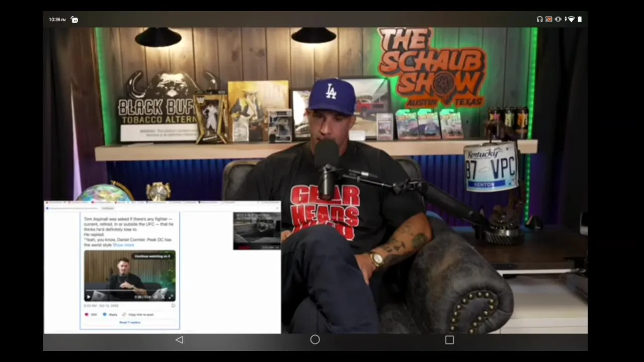The width and height of the screenshot is (644, 362).
Task: Tap the 10:36 clock in status bar
Action: (x=57, y=20)
